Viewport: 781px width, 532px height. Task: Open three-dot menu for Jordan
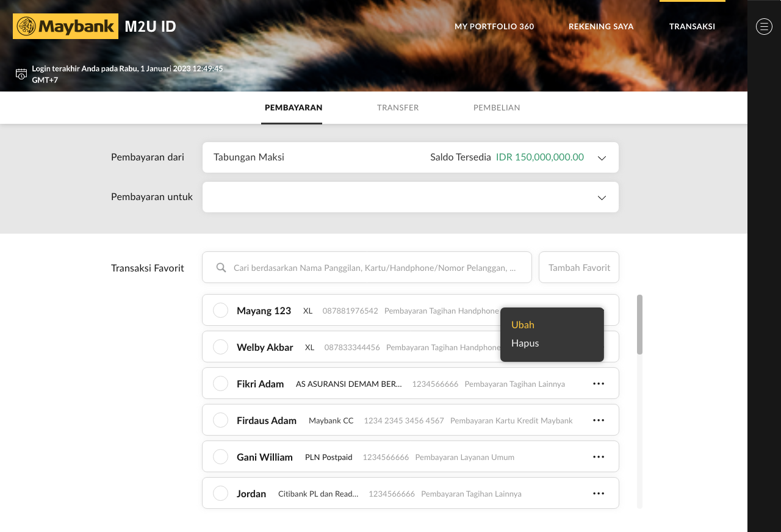coord(598,494)
